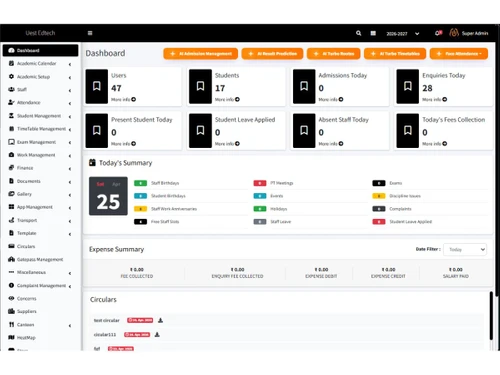
Task: Open Finance menu label in sidebar
Action: tap(25, 168)
